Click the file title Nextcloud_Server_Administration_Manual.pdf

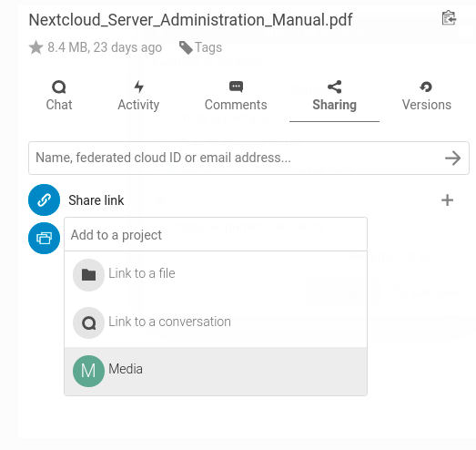(x=190, y=20)
